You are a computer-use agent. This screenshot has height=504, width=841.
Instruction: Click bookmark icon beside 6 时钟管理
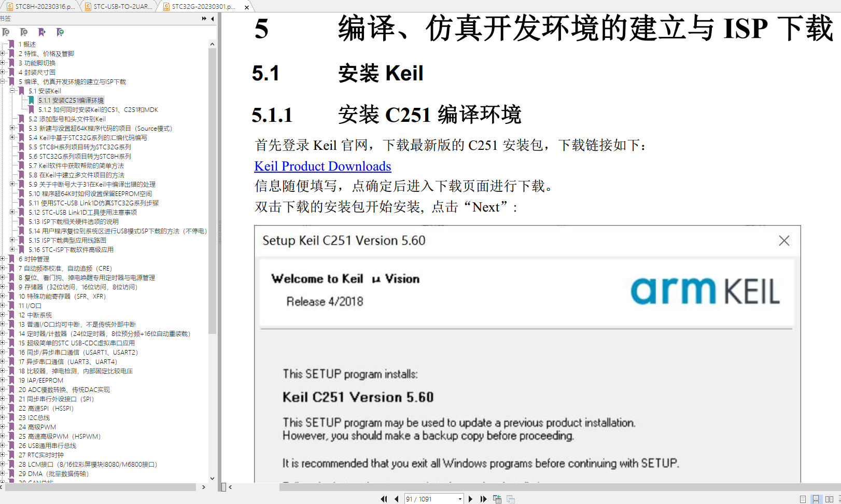pyautogui.click(x=11, y=259)
